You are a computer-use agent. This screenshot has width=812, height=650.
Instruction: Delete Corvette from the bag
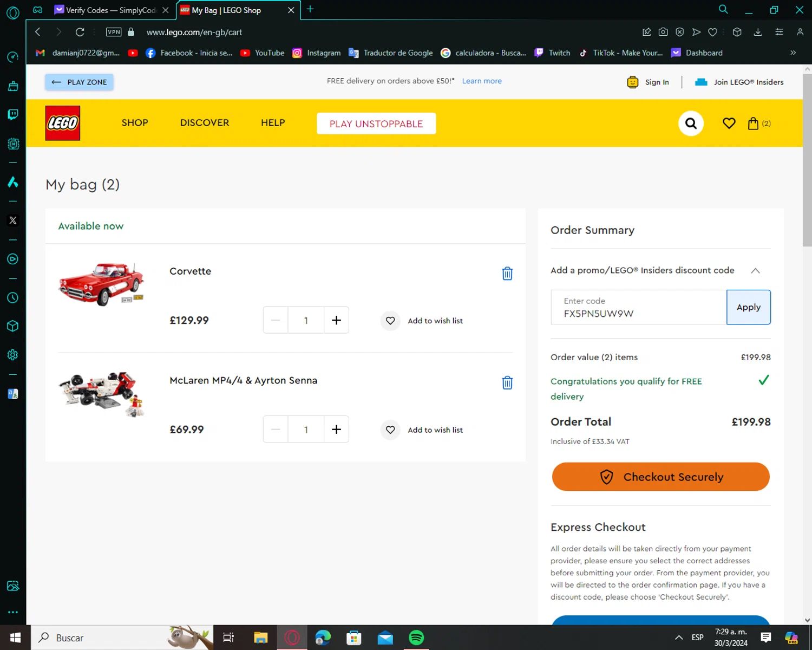point(507,274)
